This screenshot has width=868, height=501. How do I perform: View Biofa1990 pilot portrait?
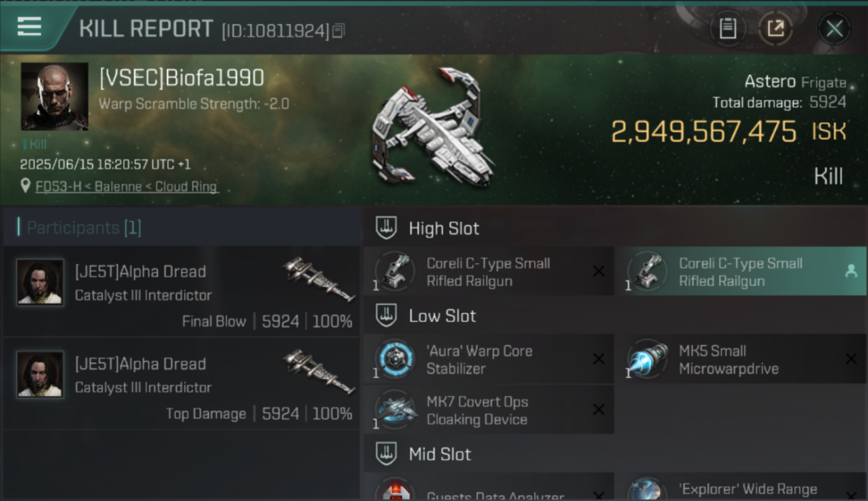(x=55, y=96)
